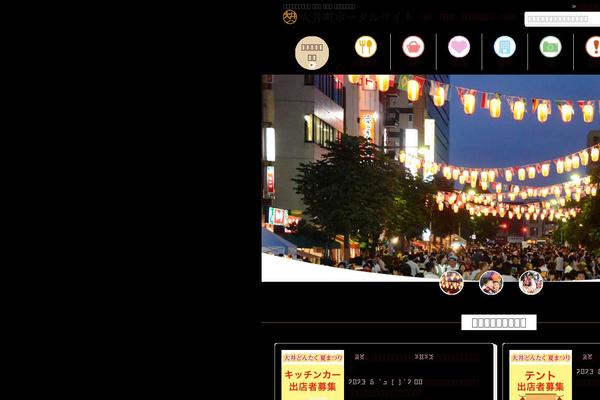Open the gourmet fork-and-spoon category icon
This screenshot has height=400, width=600.
[x=365, y=47]
